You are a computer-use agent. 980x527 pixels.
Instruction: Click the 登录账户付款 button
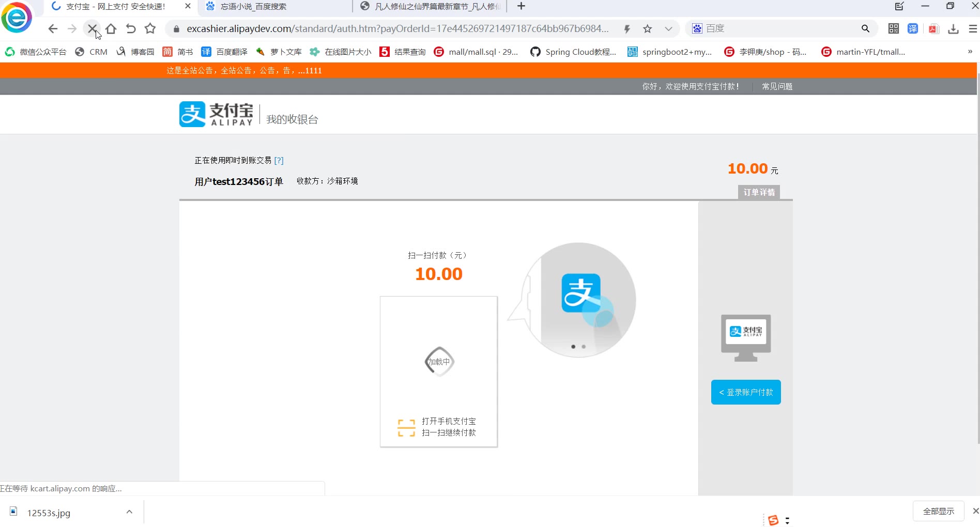click(746, 392)
